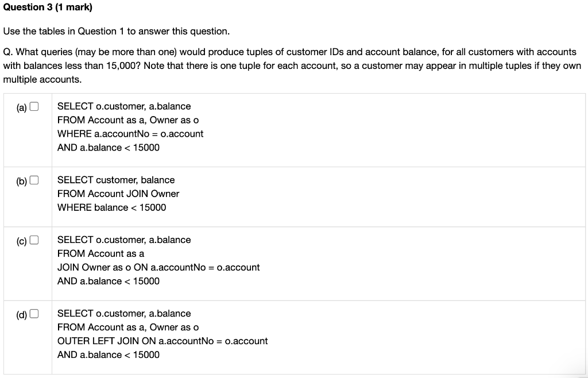Check the checkbox for option (a)
This screenshot has width=588, height=378.
click(34, 106)
